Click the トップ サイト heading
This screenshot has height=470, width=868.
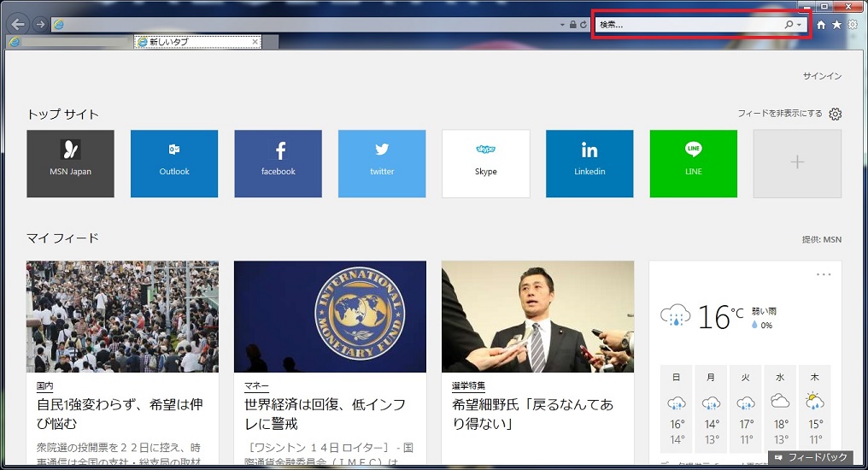[62, 114]
